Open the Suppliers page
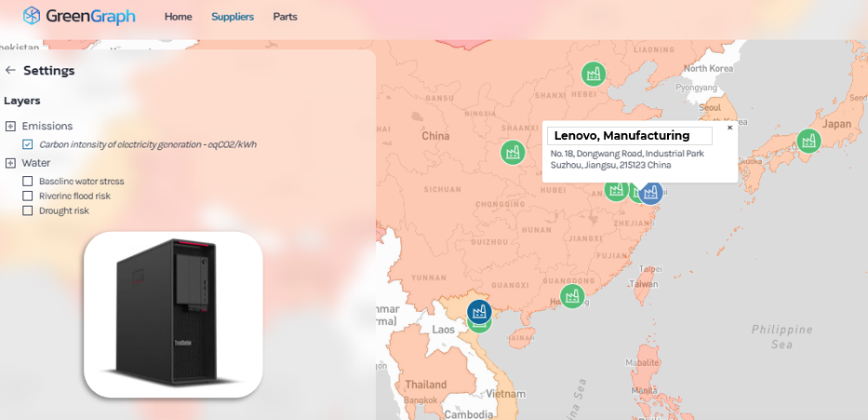This screenshot has width=868, height=420. 233,17
